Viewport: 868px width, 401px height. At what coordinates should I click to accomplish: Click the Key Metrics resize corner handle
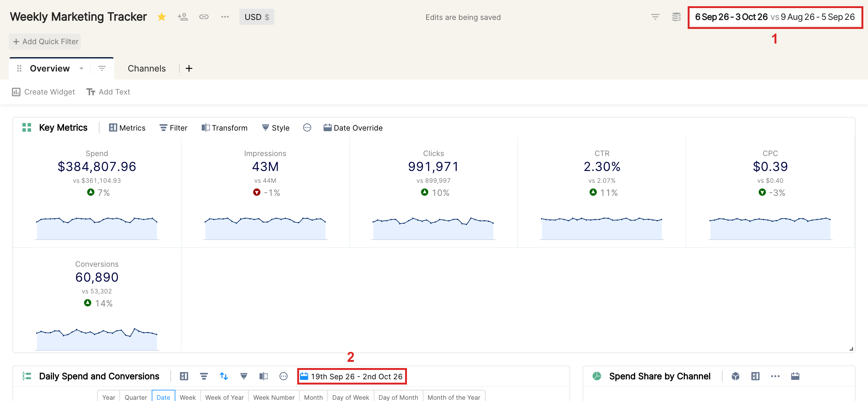click(851, 349)
